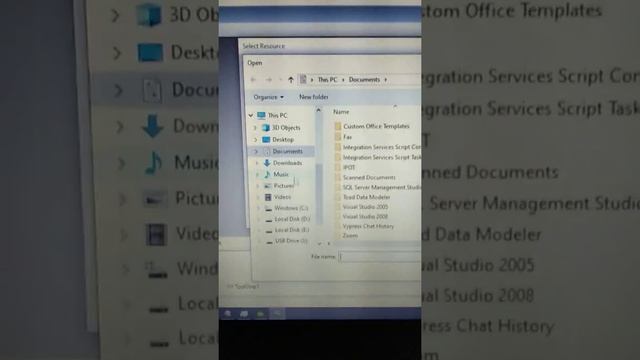The image size is (640, 360).
Task: Click the Select Resource window title bar
Action: [x=330, y=46]
